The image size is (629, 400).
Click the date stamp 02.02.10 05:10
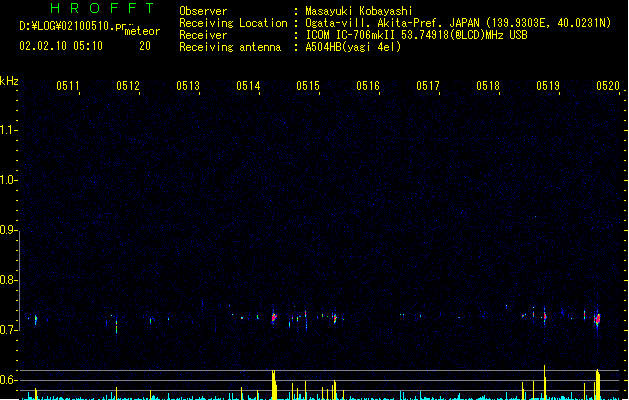pos(61,46)
